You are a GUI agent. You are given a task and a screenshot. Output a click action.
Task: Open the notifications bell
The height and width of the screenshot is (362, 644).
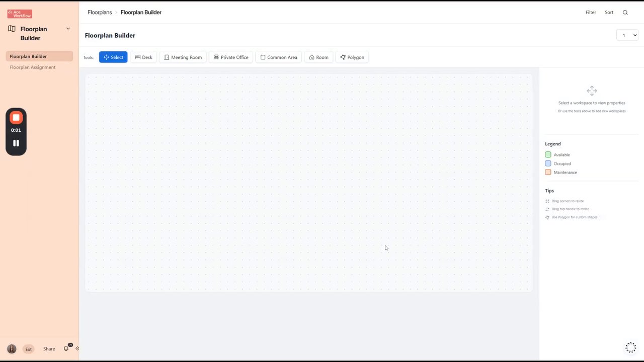coord(66,348)
